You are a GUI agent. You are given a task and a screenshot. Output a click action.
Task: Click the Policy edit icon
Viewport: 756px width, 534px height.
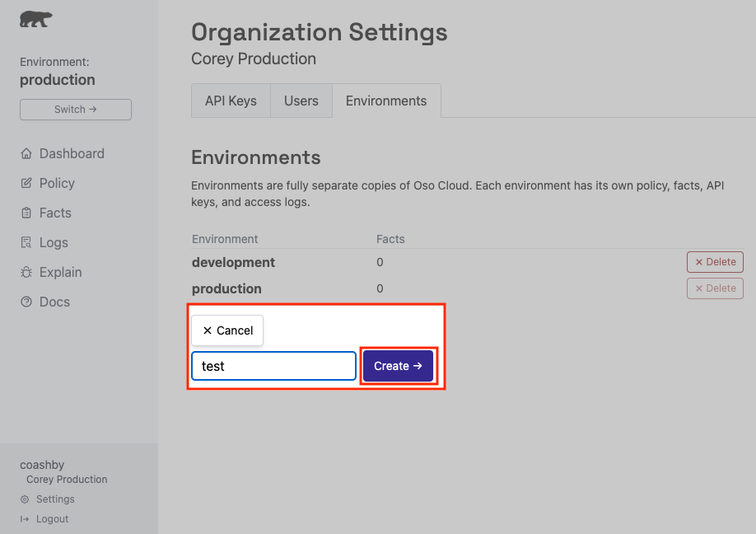pos(26,184)
